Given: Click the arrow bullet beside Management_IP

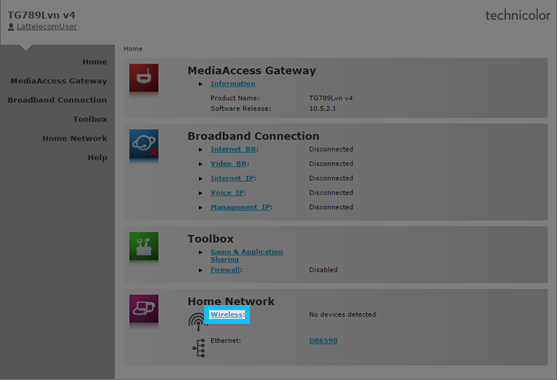Looking at the screenshot, I should (x=201, y=208).
